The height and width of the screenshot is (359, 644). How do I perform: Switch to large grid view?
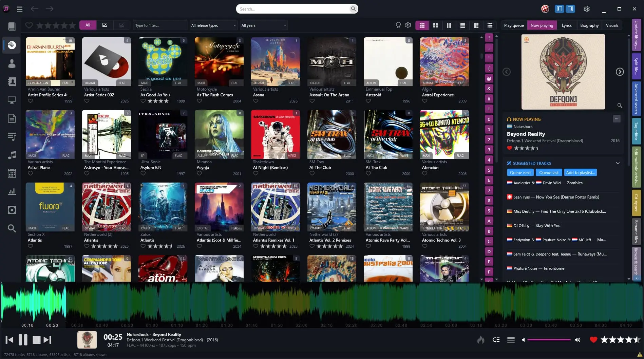click(435, 25)
